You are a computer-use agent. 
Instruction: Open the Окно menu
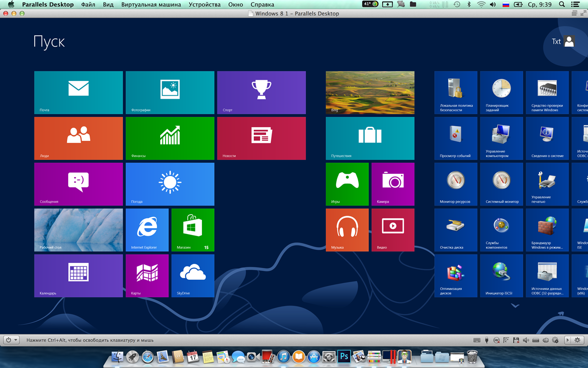pos(235,4)
